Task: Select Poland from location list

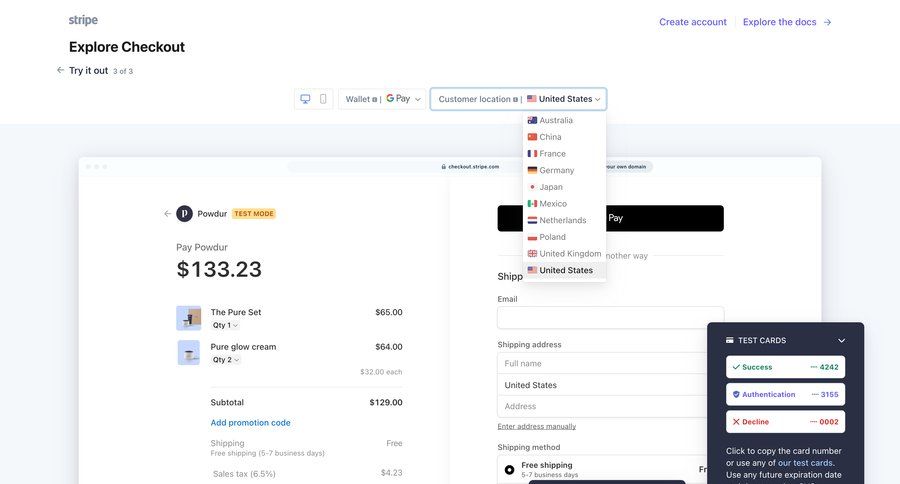Action: pyautogui.click(x=564, y=237)
